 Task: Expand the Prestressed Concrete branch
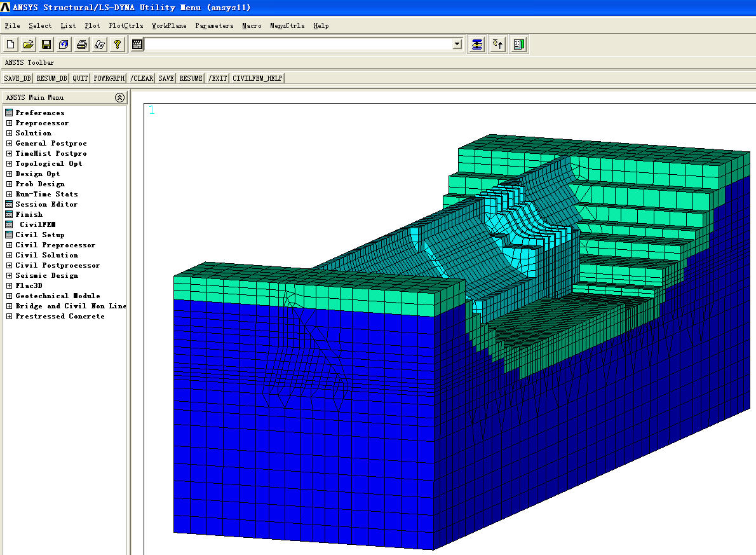(x=9, y=316)
